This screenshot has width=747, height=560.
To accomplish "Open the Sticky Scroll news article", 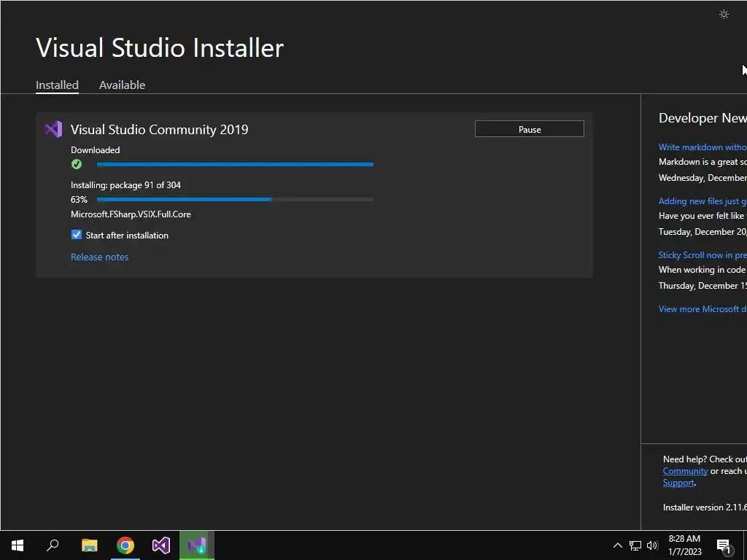I will coord(703,255).
